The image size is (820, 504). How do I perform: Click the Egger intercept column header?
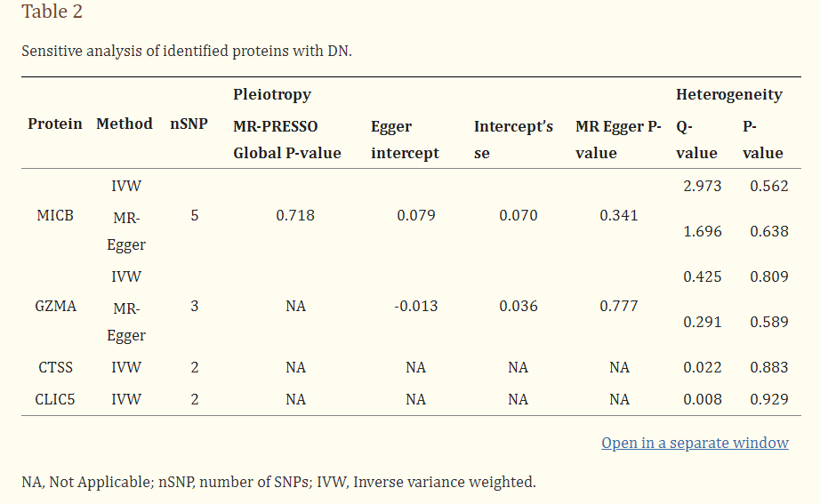click(x=405, y=140)
